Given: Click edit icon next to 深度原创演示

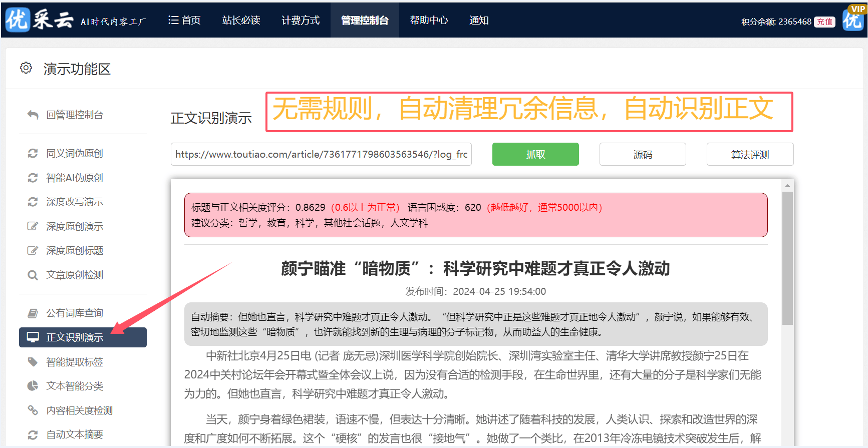Looking at the screenshot, I should pos(33,226).
